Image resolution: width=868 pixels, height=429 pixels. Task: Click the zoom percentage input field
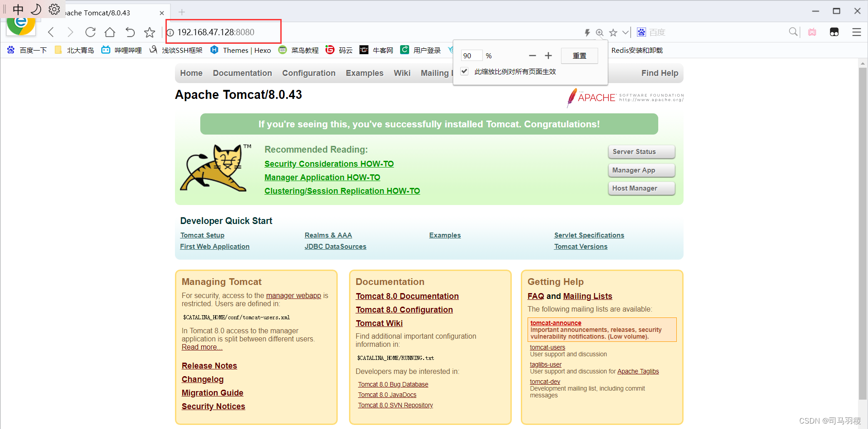point(472,56)
